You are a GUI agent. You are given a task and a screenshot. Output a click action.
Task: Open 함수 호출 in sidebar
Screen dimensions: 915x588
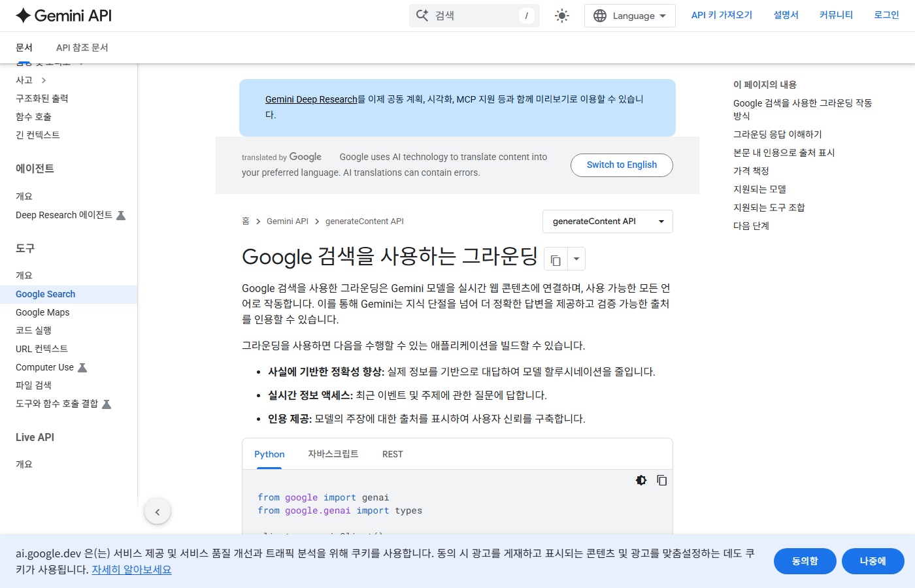point(33,117)
